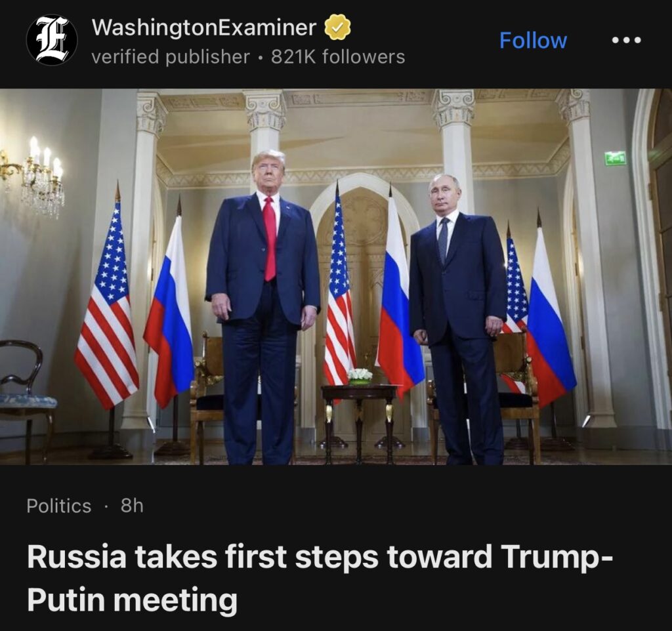The width and height of the screenshot is (672, 631).
Task: Open the article photo of two leaders
Action: coord(336,277)
